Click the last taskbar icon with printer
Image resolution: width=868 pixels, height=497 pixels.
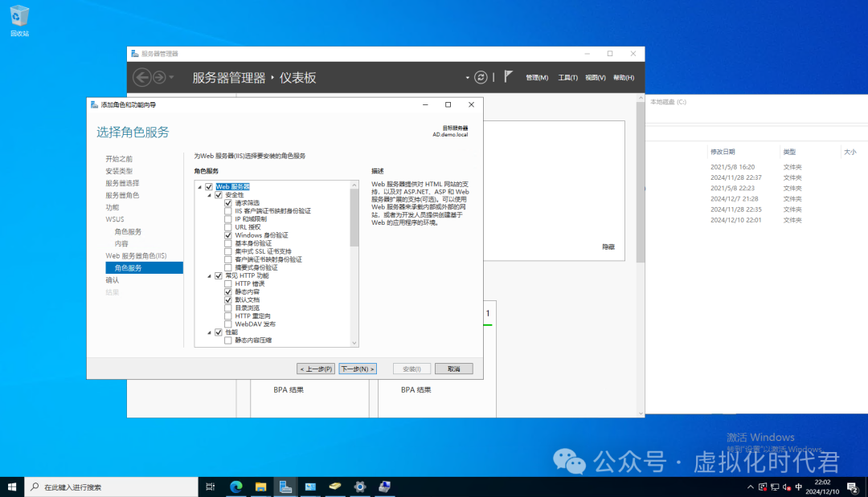pyautogui.click(x=385, y=487)
